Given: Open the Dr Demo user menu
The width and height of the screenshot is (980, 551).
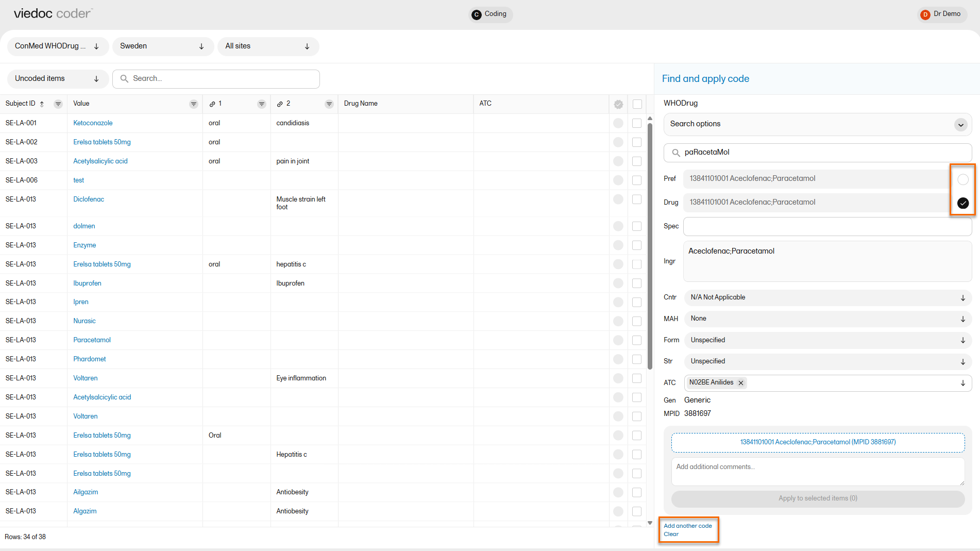Looking at the screenshot, I should click(x=941, y=14).
